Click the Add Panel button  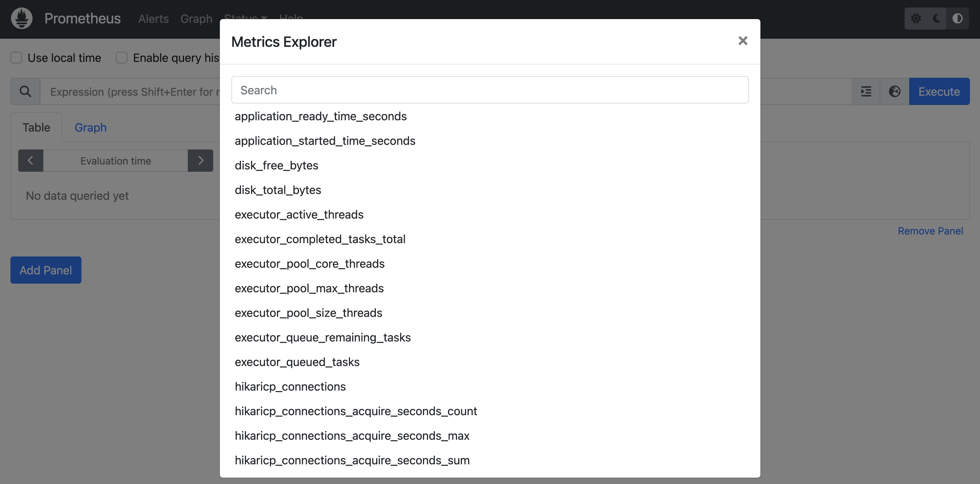(x=46, y=270)
